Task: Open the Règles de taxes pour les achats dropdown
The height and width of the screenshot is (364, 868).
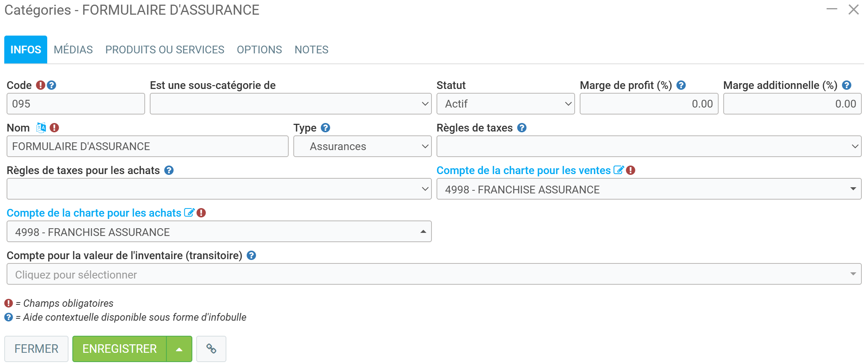Action: click(x=219, y=189)
